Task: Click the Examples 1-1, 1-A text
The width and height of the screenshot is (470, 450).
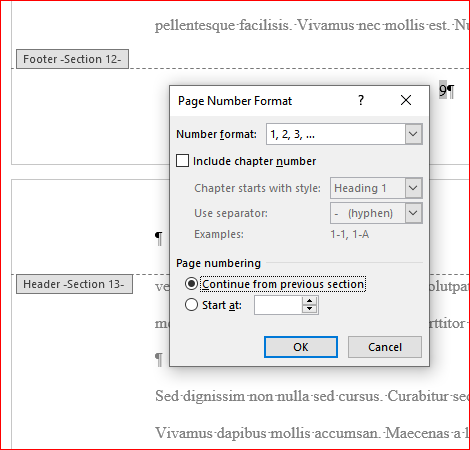Action: point(350,234)
